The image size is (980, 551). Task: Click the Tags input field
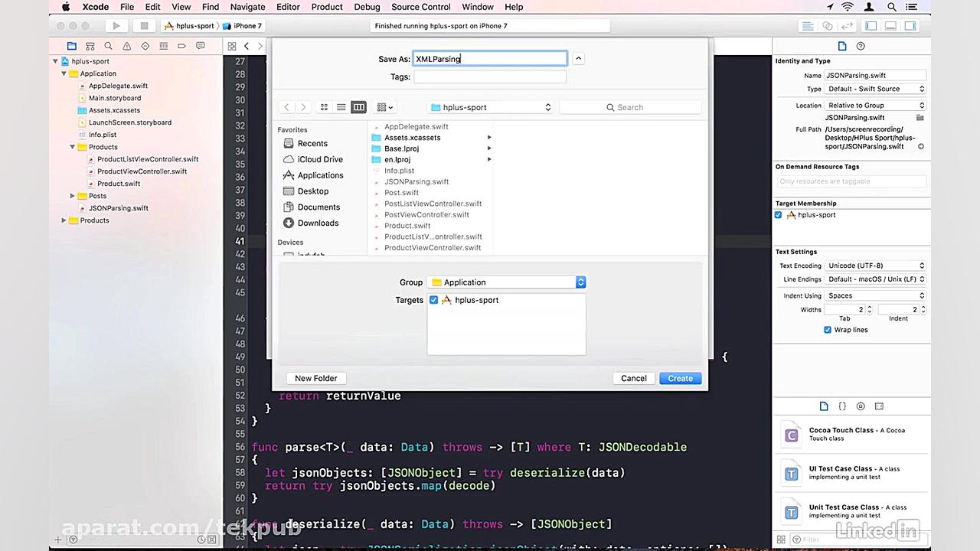point(490,77)
